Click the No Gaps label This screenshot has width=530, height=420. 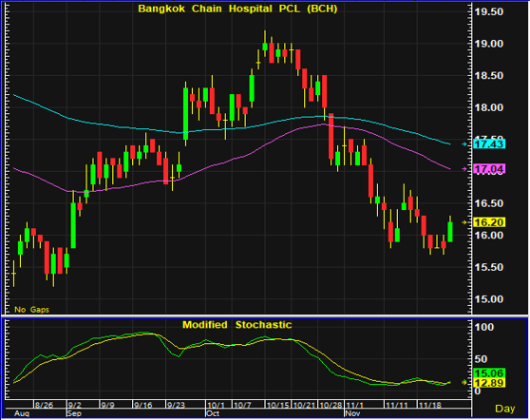coord(31,310)
